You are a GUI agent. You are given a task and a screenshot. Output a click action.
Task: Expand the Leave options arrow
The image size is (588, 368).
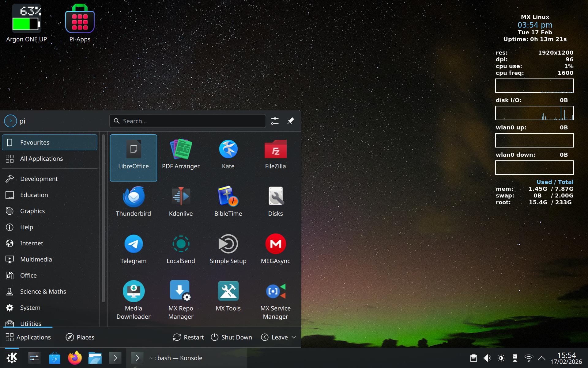tap(294, 337)
